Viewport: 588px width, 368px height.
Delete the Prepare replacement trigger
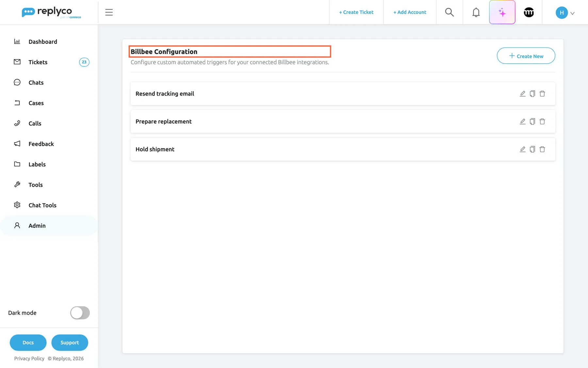click(542, 122)
